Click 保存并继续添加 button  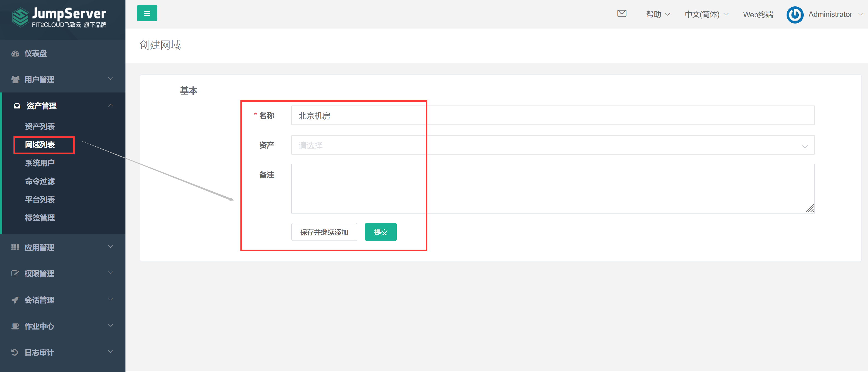(324, 232)
